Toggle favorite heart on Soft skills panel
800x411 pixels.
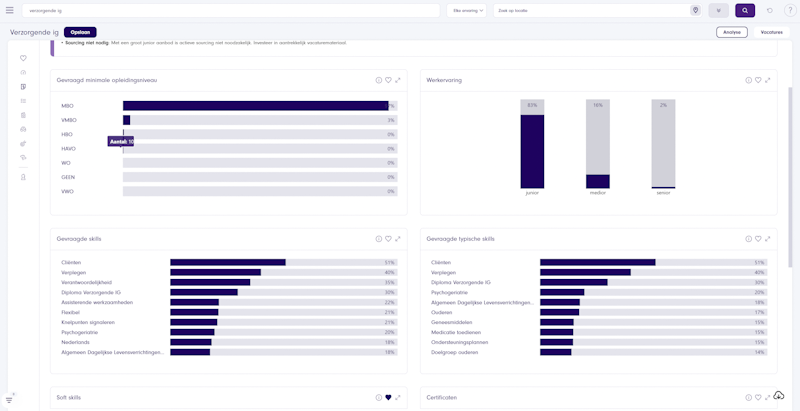click(x=388, y=397)
